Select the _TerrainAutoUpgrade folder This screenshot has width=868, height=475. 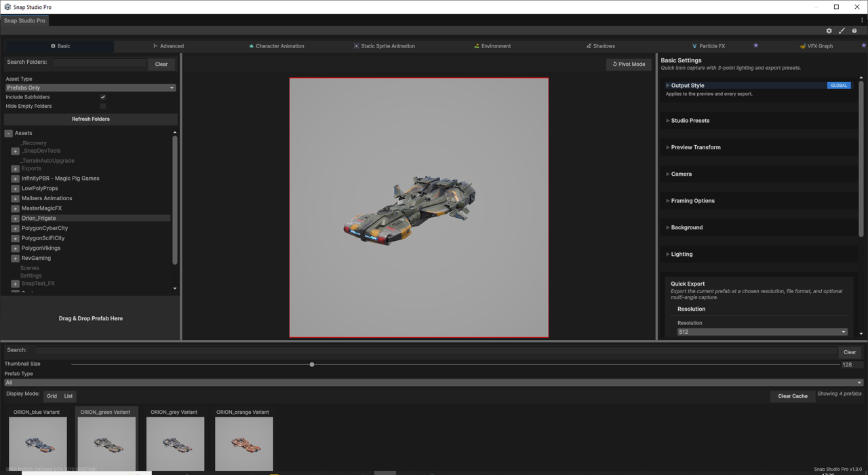pyautogui.click(x=47, y=161)
